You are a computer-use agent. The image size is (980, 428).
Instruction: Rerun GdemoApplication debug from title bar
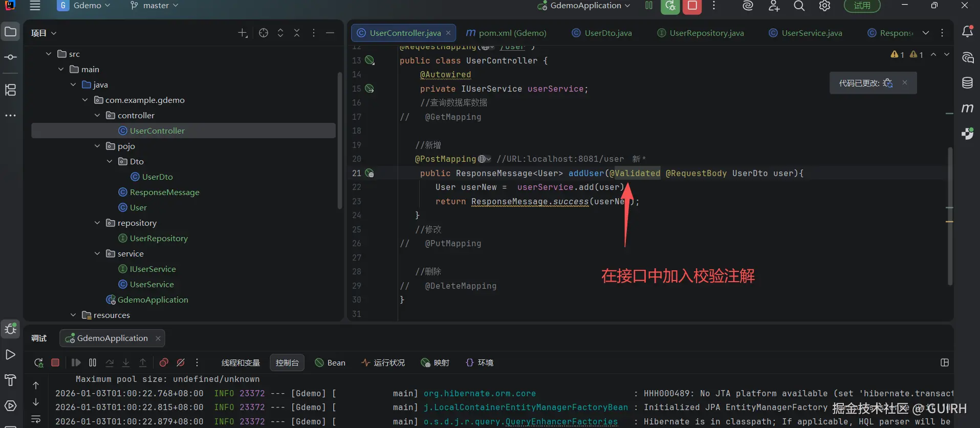(670, 6)
